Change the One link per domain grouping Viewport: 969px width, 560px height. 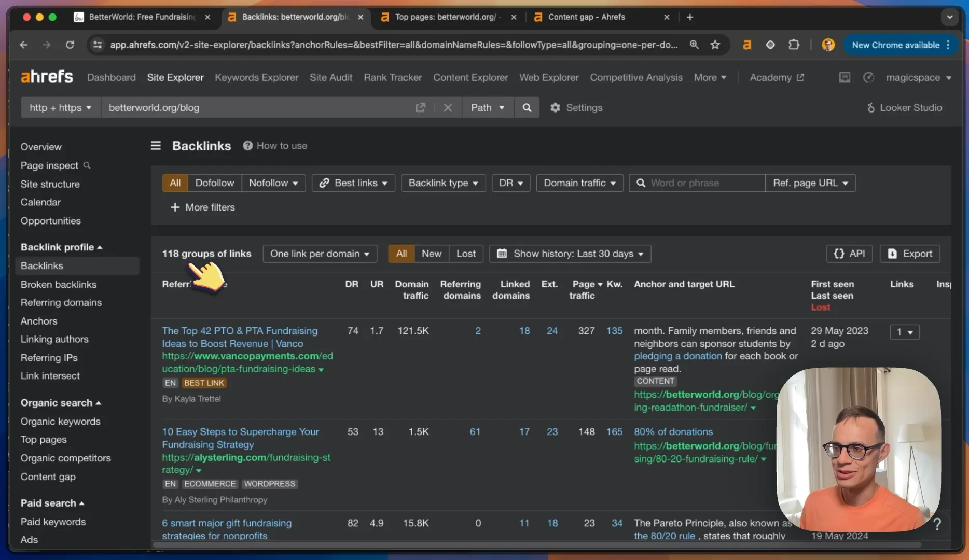(320, 254)
